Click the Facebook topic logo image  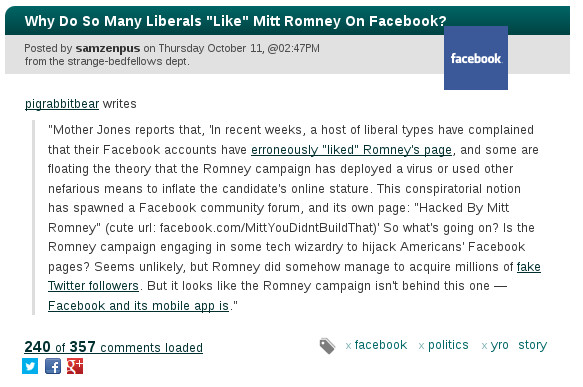tap(476, 58)
